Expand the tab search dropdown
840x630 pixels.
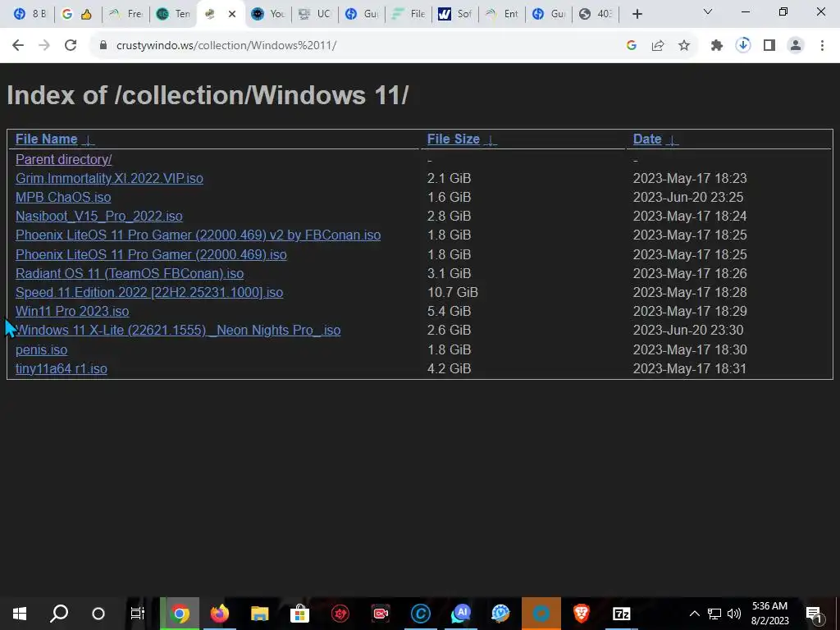coord(708,11)
